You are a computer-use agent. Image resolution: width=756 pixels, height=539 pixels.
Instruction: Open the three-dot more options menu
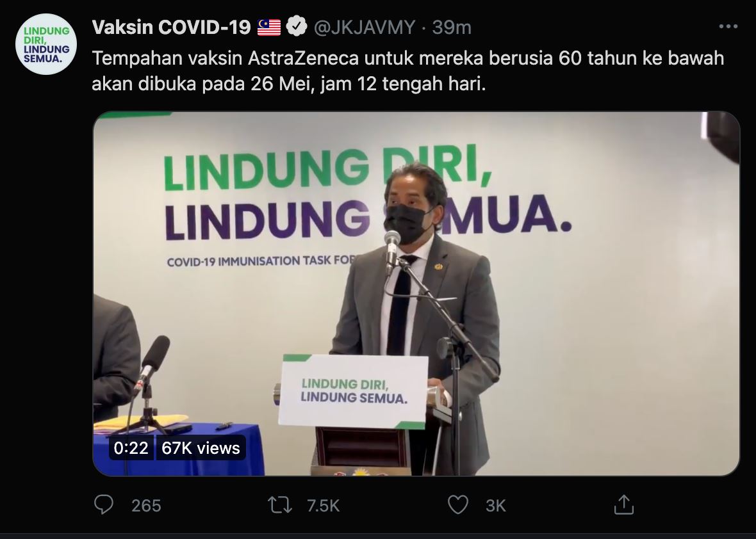point(728,26)
